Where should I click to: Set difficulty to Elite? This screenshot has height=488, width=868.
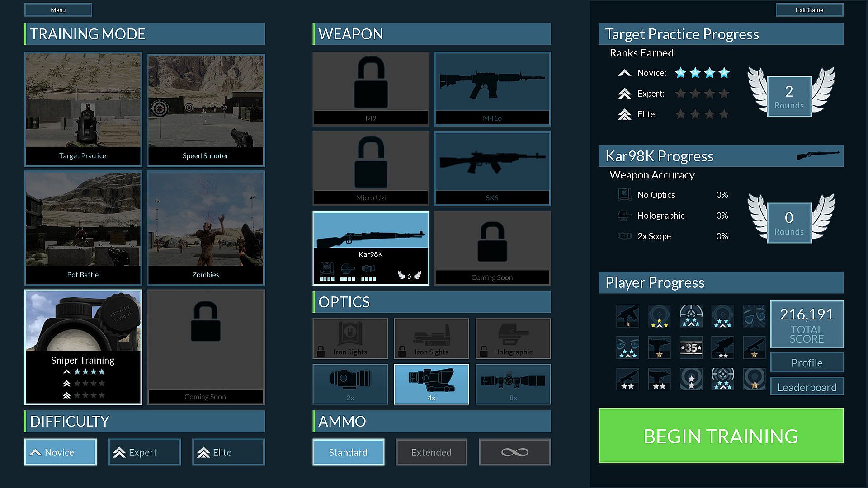point(228,452)
